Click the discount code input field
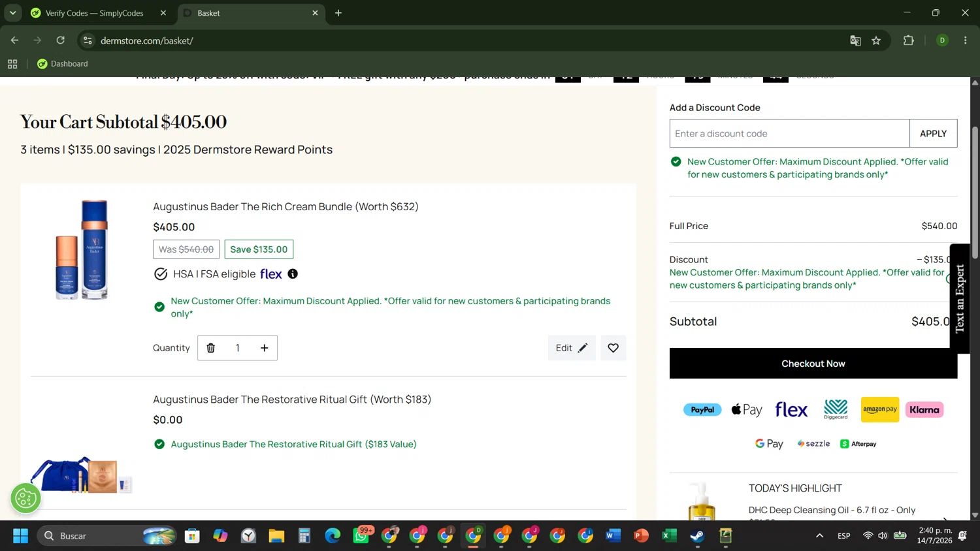Viewport: 980px width, 551px height. pos(789,133)
